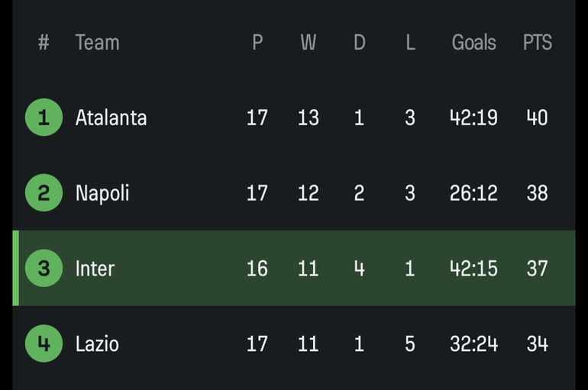Click the W wins column header
The height and width of the screenshot is (390, 588).
pyautogui.click(x=308, y=43)
